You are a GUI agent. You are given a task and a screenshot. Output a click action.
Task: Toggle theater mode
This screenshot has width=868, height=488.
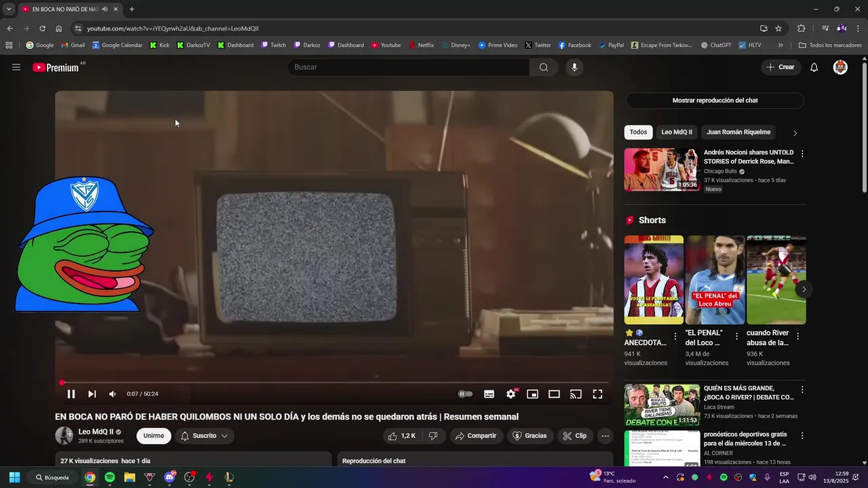[x=554, y=394]
